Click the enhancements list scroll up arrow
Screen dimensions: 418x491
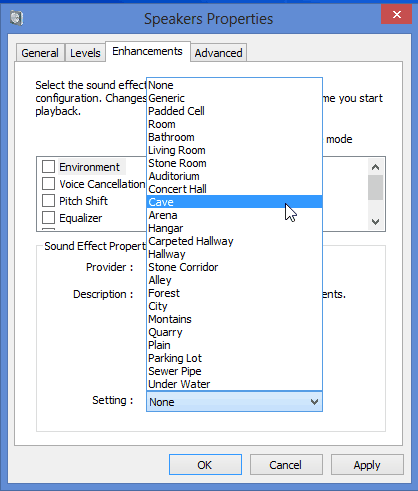(x=376, y=167)
